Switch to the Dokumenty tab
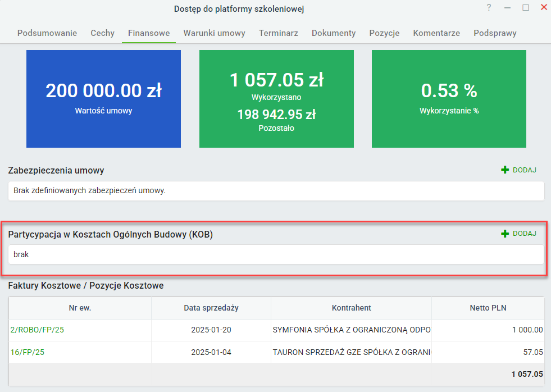551x392 pixels. [x=334, y=33]
